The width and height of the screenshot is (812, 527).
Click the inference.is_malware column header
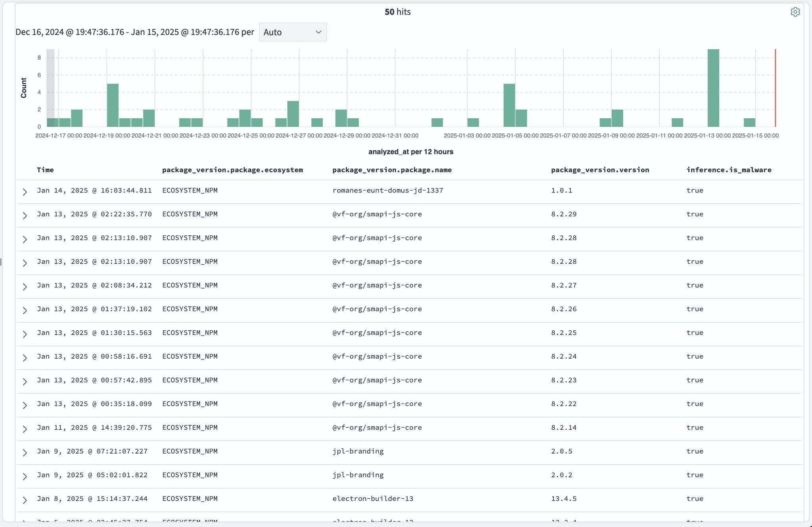[x=729, y=170]
